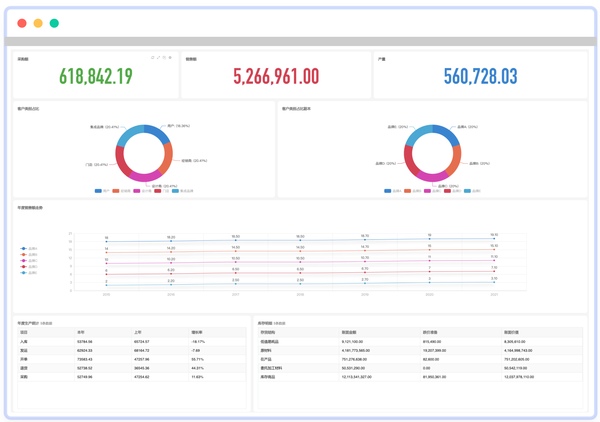
Task: Click the orange segment of the right donut chart
Action: coord(455,159)
